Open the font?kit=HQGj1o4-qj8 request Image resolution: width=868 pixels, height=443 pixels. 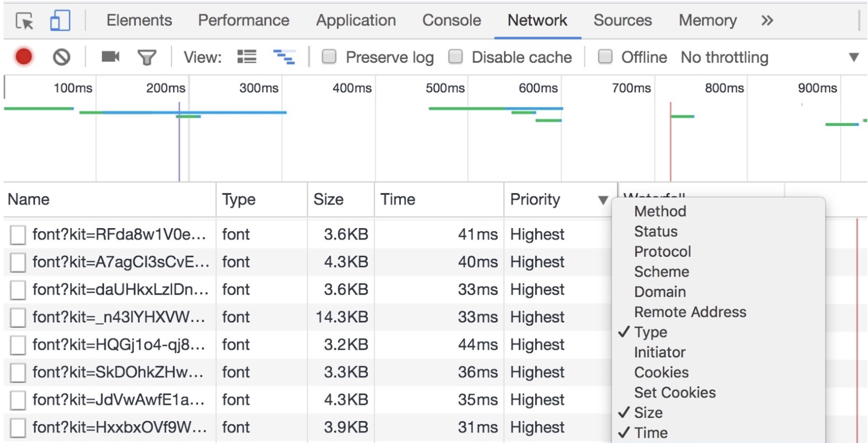click(x=118, y=345)
